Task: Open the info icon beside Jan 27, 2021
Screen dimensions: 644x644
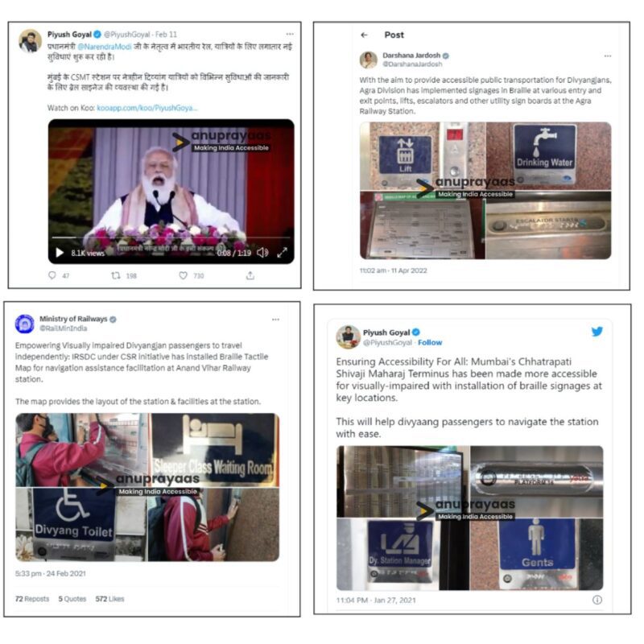Action: pyautogui.click(x=597, y=600)
